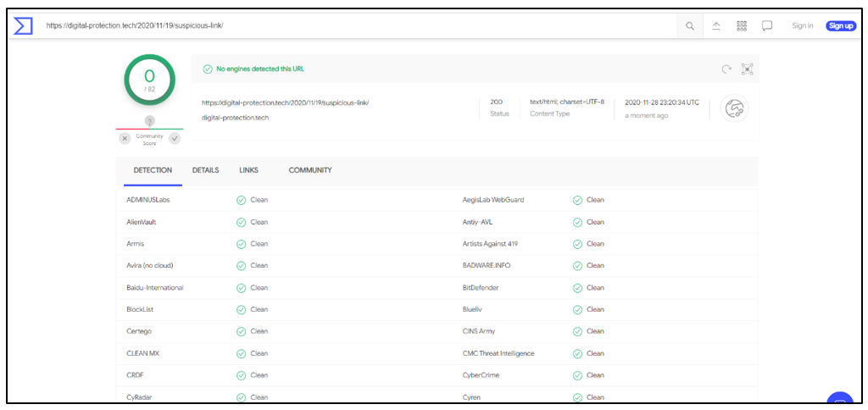
Task: Click the Sign in link
Action: pyautogui.click(x=802, y=25)
